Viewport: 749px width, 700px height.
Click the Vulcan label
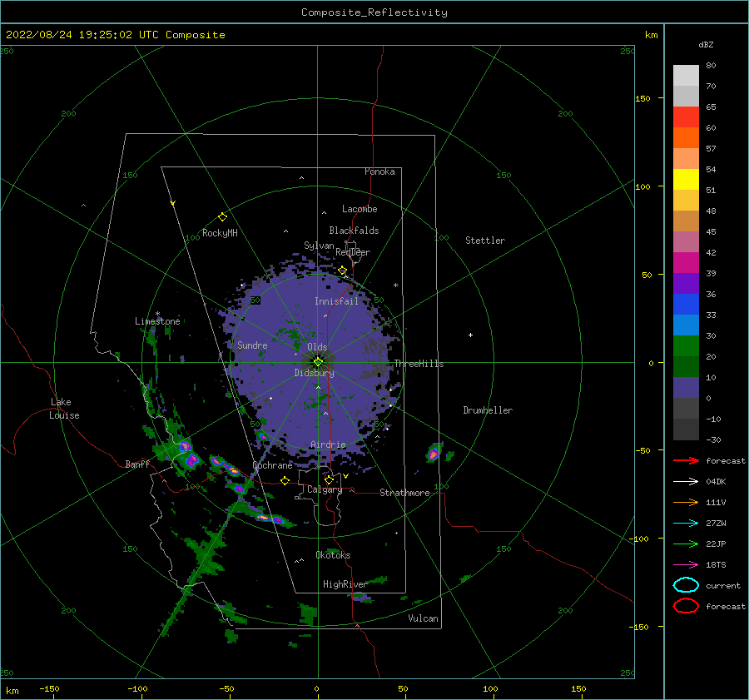423,618
